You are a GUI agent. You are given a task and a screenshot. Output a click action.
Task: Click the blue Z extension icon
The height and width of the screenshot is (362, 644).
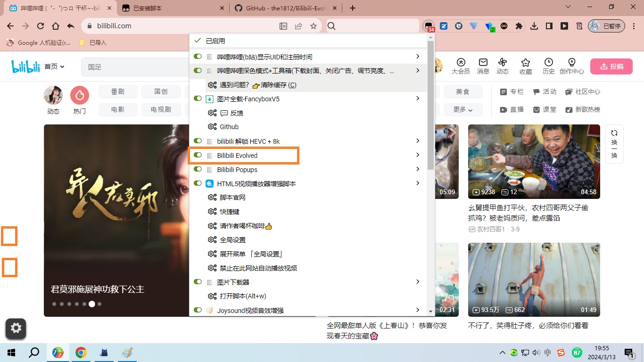click(x=444, y=26)
